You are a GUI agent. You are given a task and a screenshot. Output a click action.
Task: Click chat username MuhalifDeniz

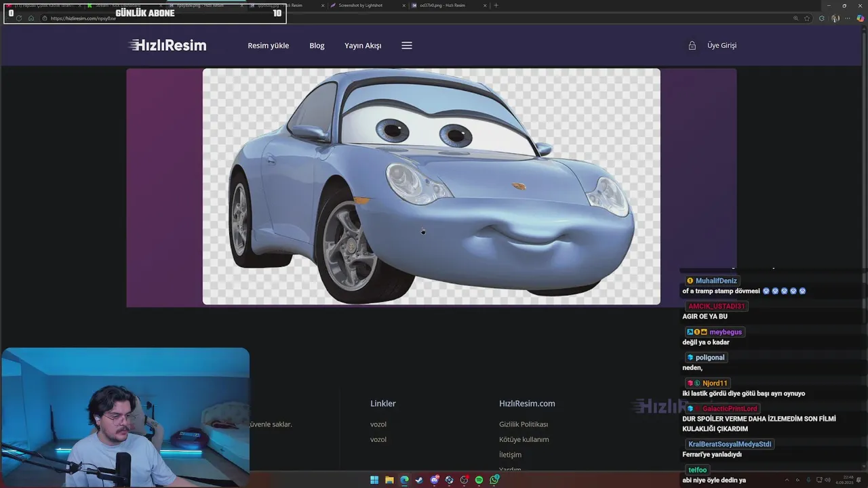point(716,281)
